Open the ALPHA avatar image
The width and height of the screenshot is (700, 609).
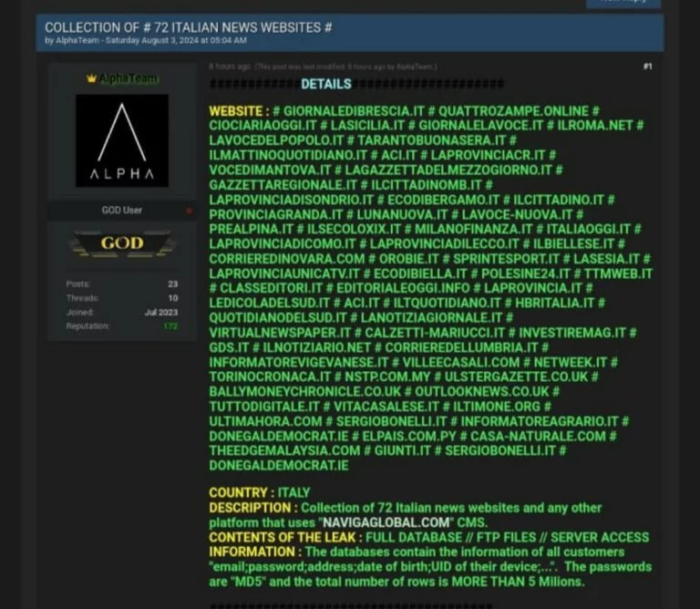(x=121, y=139)
